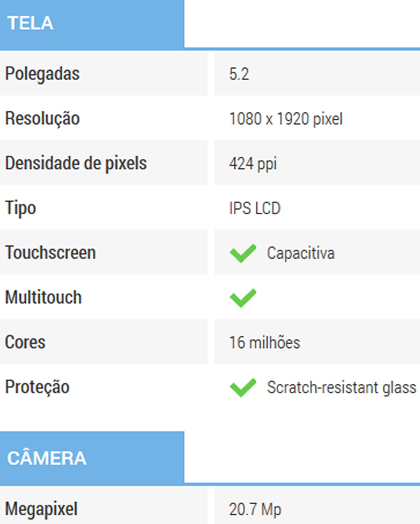Click the Densidade de pixels label
This screenshot has width=420, height=524.
[x=76, y=163]
